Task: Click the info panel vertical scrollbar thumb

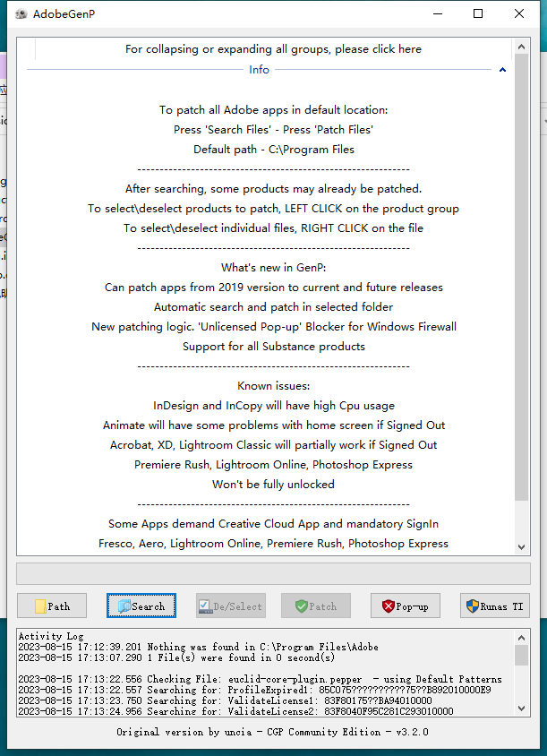Action: tap(521, 278)
